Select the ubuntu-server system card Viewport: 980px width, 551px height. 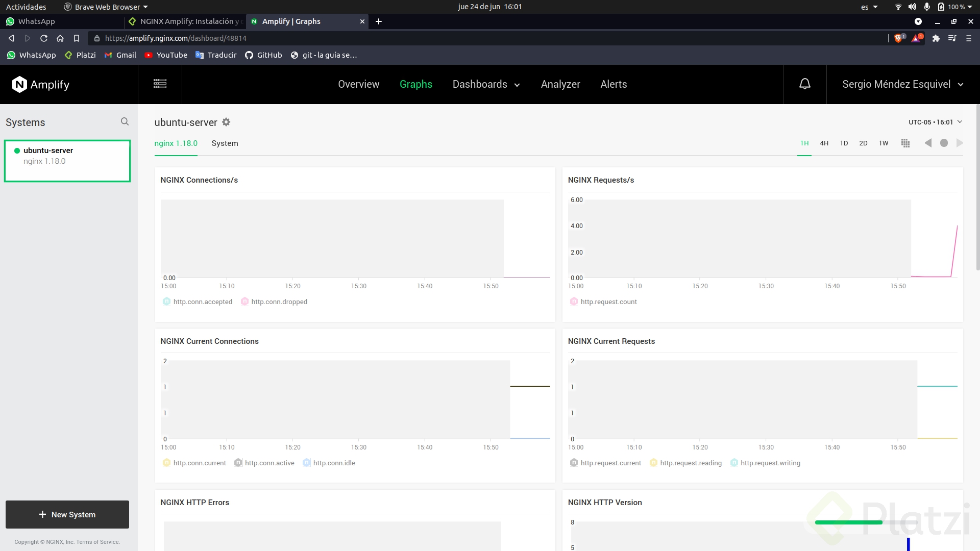pos(67,161)
